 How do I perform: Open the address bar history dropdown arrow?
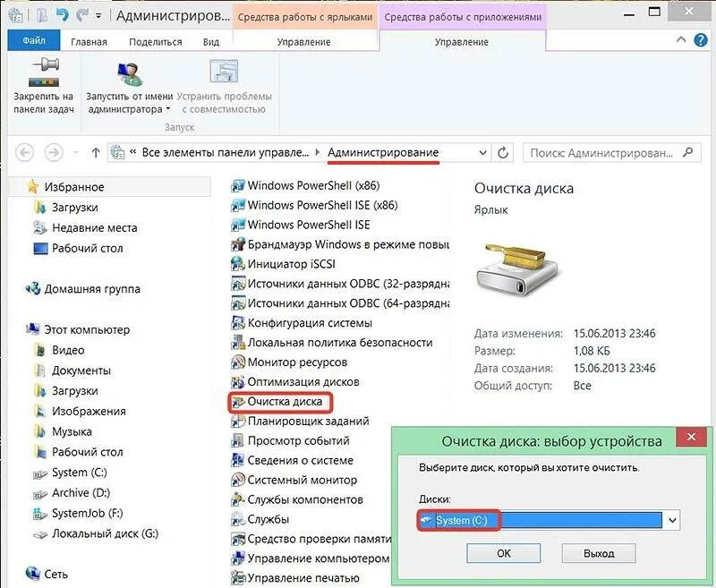(x=482, y=151)
